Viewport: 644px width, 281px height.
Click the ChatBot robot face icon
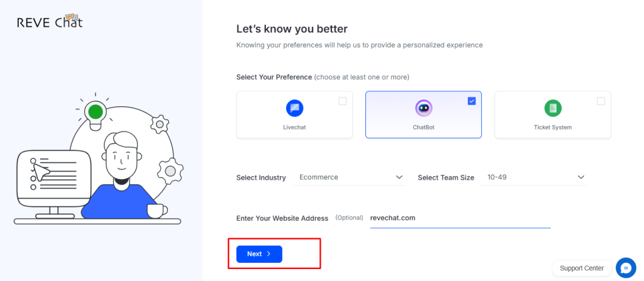tap(423, 109)
